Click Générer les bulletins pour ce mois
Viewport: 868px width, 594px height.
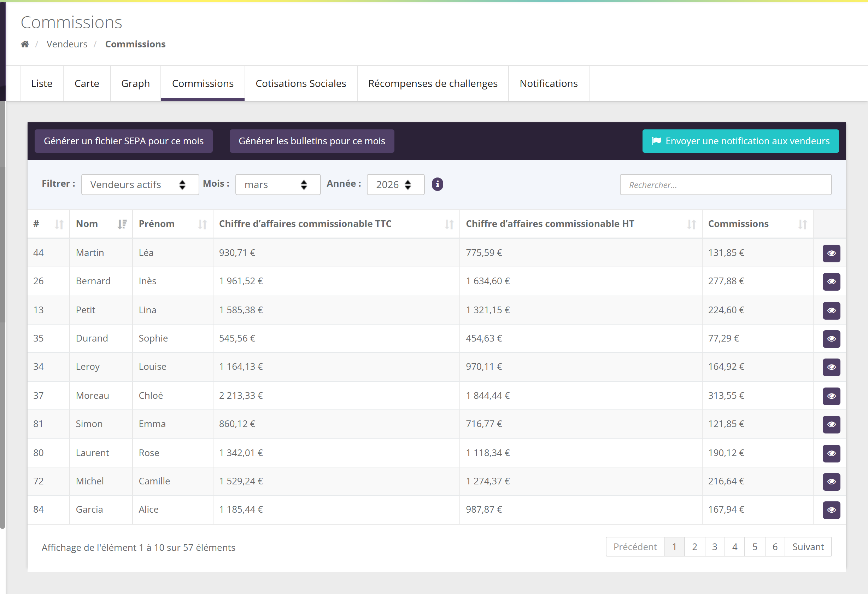pos(312,141)
